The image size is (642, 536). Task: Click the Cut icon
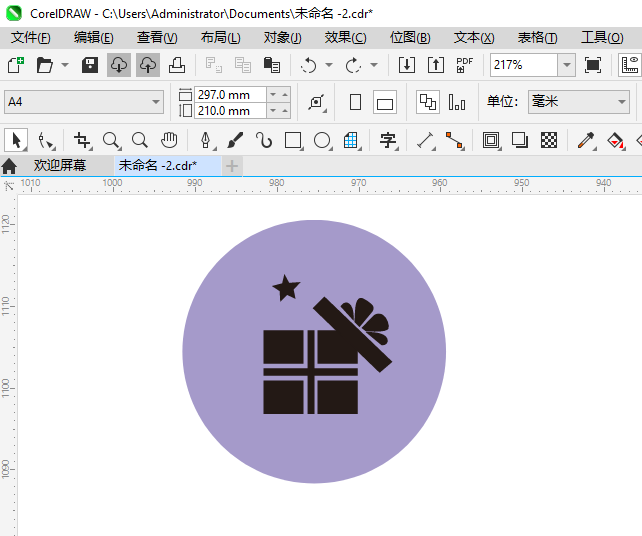point(213,65)
